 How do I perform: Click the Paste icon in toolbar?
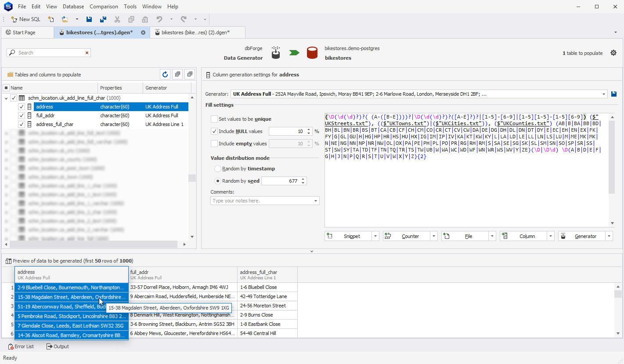(x=145, y=19)
